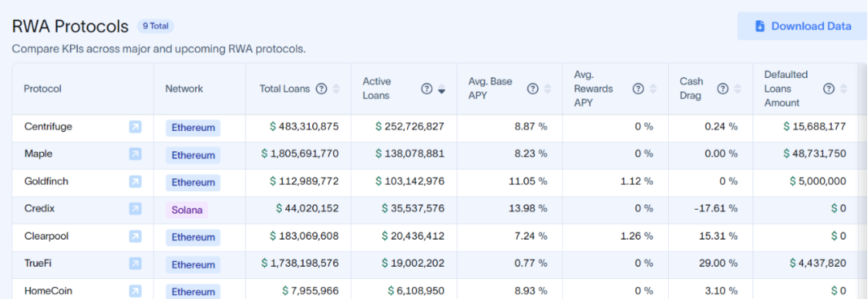This screenshot has width=868, height=299.
Task: Open Clearpool external link arrow icon
Action: [135, 236]
